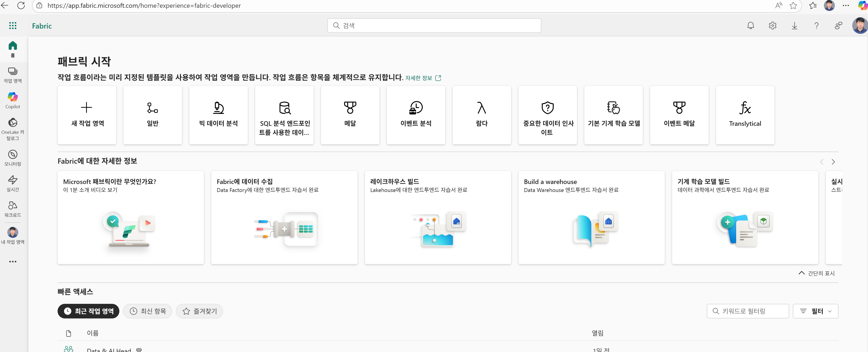Open the Real-Time (실시간) hub icon

tap(13, 183)
